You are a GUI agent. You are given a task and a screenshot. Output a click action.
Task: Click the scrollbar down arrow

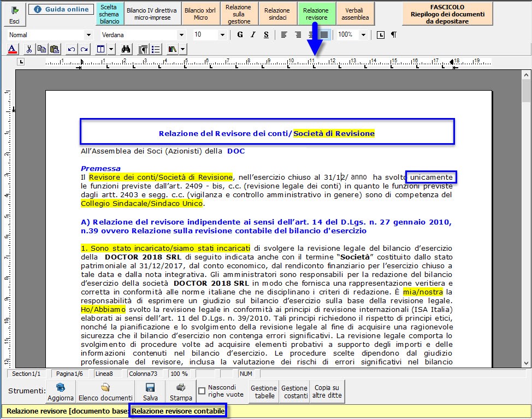pos(526,363)
